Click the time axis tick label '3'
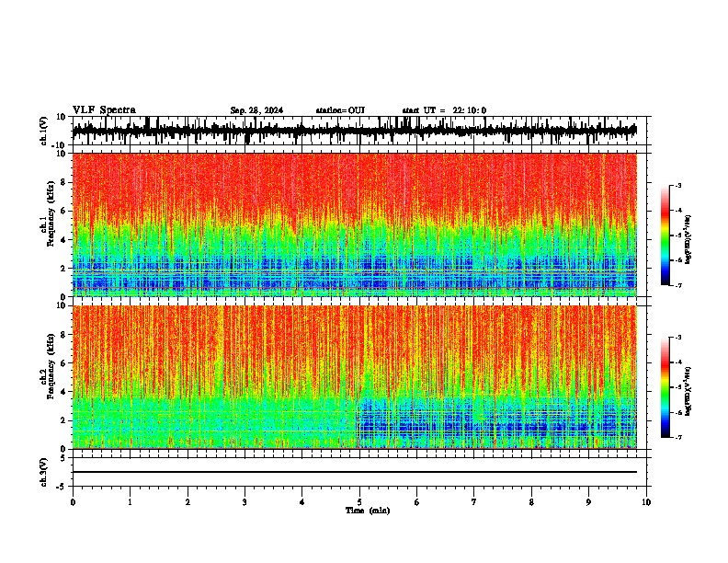The image size is (728, 563). (245, 502)
